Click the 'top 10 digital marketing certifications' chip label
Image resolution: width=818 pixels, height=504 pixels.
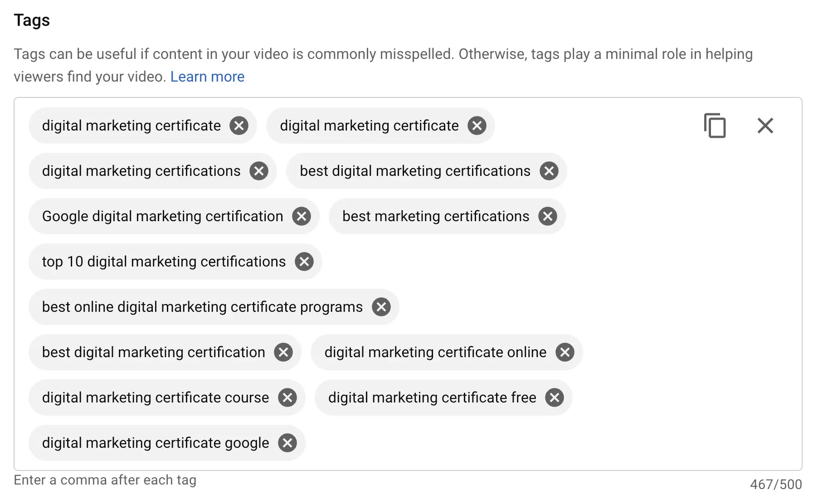pos(164,262)
